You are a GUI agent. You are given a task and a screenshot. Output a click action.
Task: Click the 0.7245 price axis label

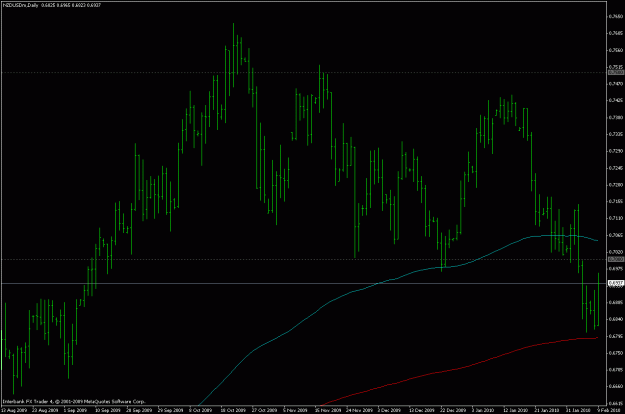(x=616, y=168)
